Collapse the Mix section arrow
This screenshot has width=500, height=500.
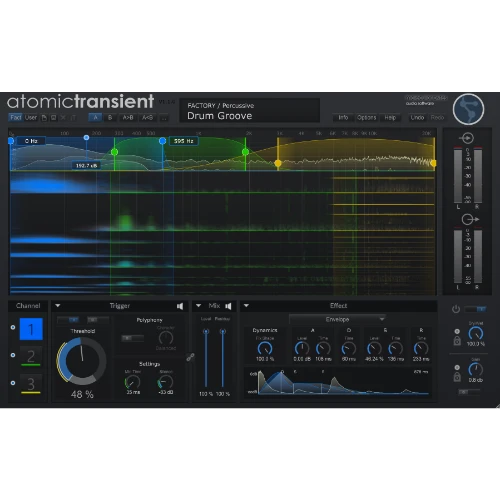click(198, 305)
